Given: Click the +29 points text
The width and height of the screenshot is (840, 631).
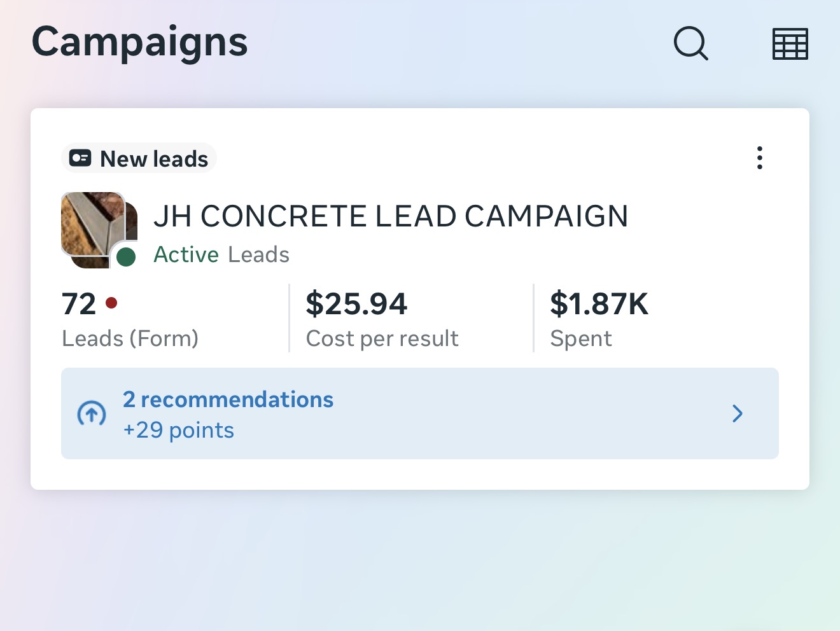Looking at the screenshot, I should 178,431.
